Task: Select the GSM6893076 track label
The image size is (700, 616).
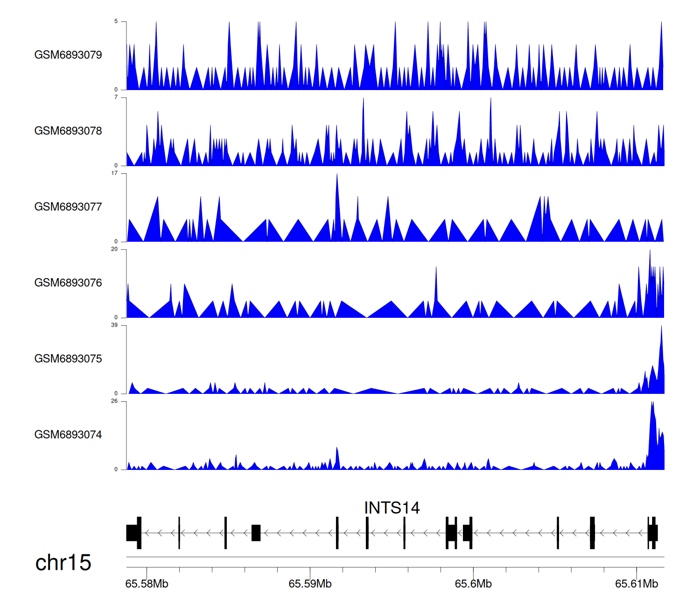Action: coord(68,283)
